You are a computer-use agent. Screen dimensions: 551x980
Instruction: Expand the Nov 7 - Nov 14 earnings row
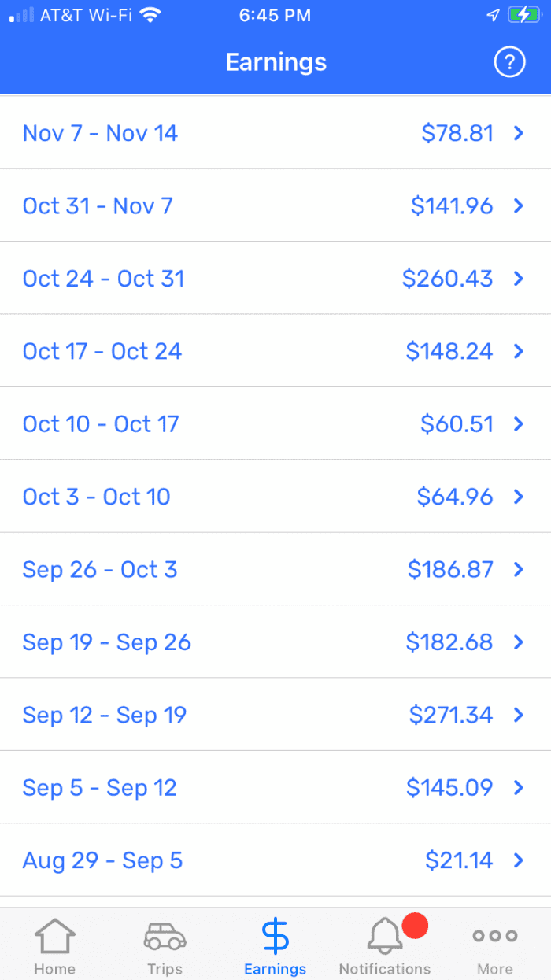(x=275, y=132)
